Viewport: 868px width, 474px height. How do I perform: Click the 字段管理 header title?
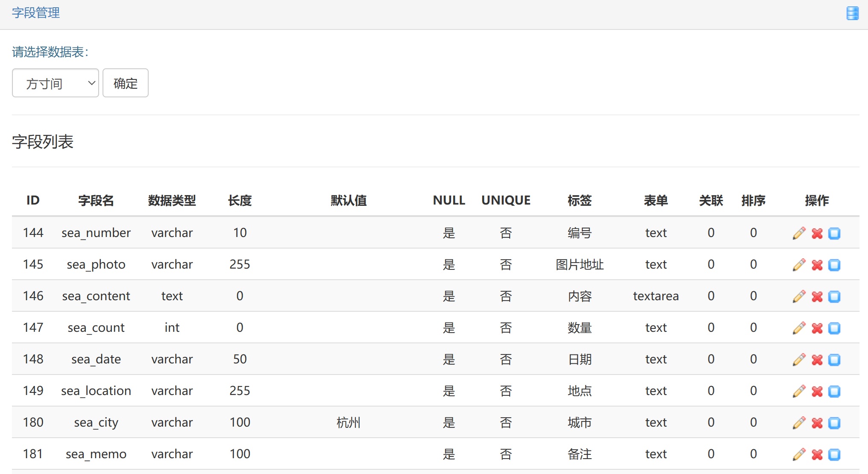(x=36, y=13)
